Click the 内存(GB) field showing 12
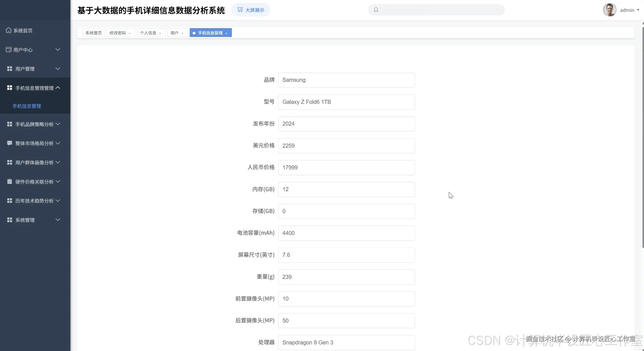This screenshot has height=351, width=644. pos(346,189)
